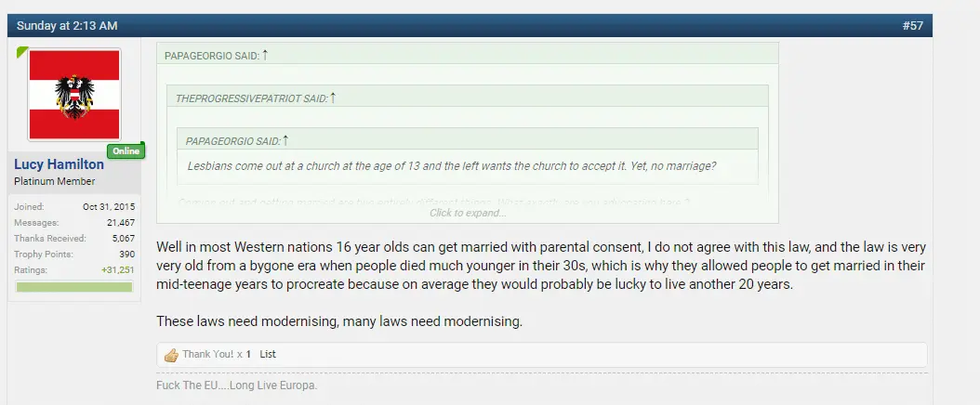Open Lucy Hamilton's Austrian flag avatar
980x405 pixels.
coord(74,96)
